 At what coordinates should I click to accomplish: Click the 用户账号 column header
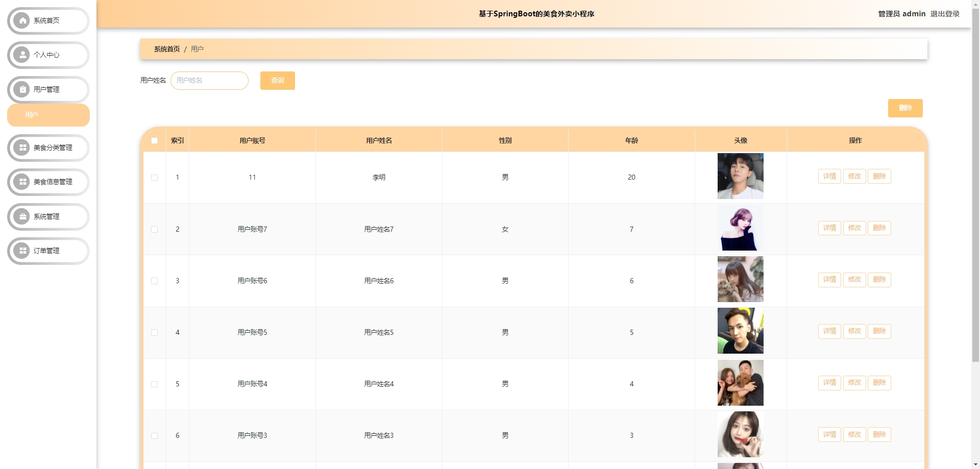pos(252,141)
